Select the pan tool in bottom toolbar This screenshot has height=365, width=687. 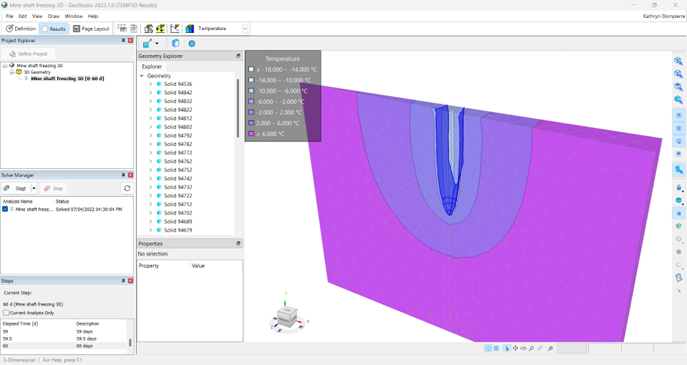pos(515,348)
